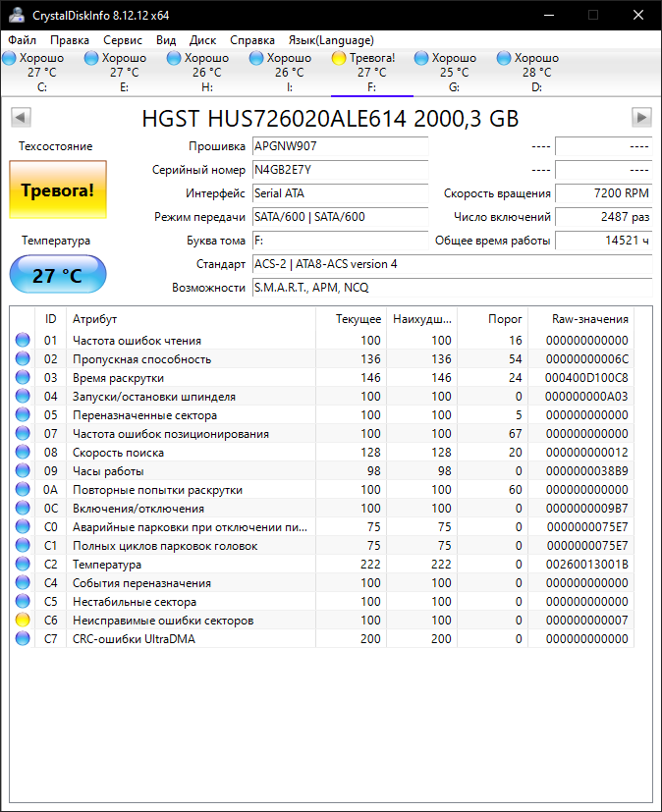Select disk E: tab
The width and height of the screenshot is (662, 812).
125,72
